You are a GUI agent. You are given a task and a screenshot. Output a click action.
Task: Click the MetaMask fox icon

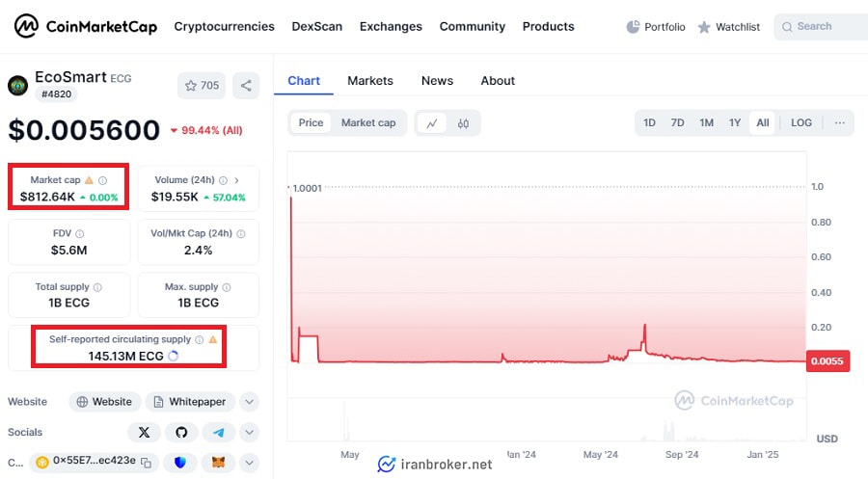click(219, 463)
